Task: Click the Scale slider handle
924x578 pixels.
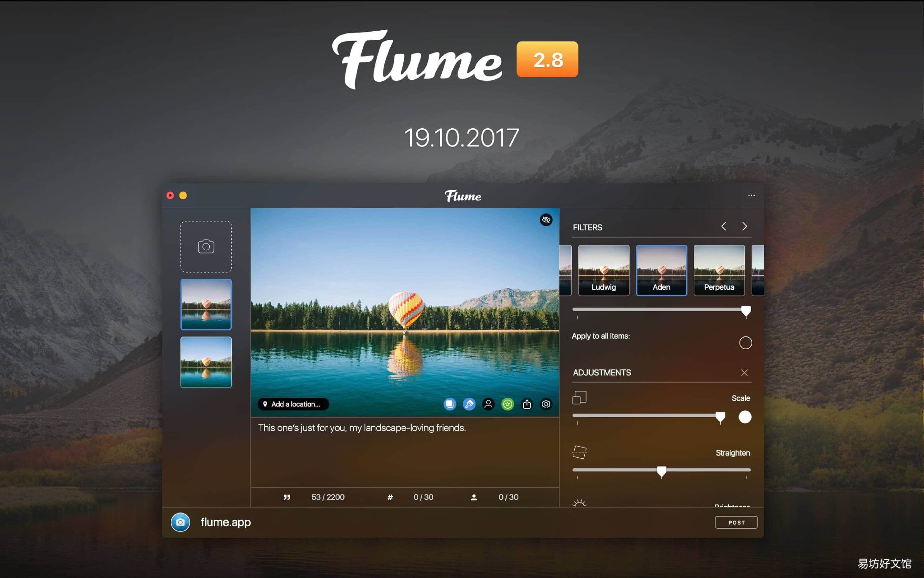Action: coord(721,417)
